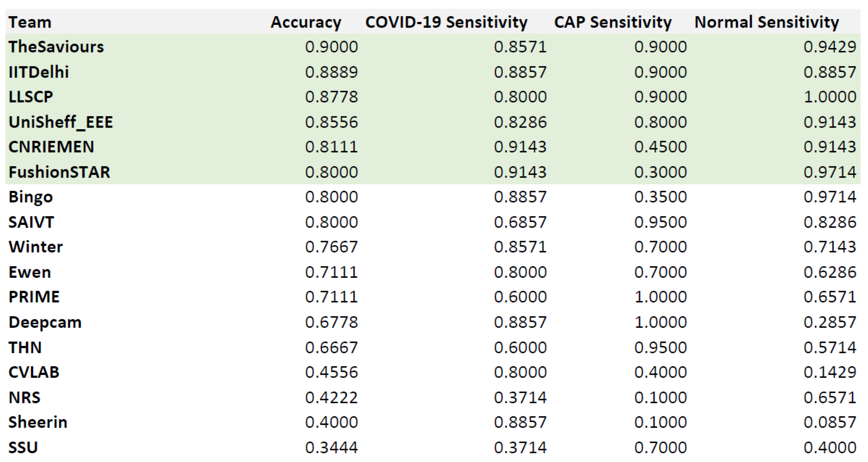Click TheSaviours accuracy value 0.9000
The image size is (868, 462).
point(331,47)
